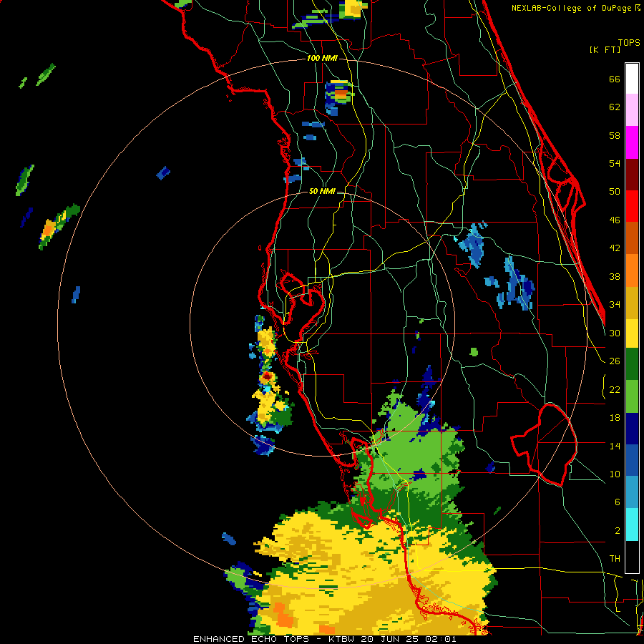644x644 pixels.
Task: Click the "66" legend value
Action: pyautogui.click(x=615, y=79)
